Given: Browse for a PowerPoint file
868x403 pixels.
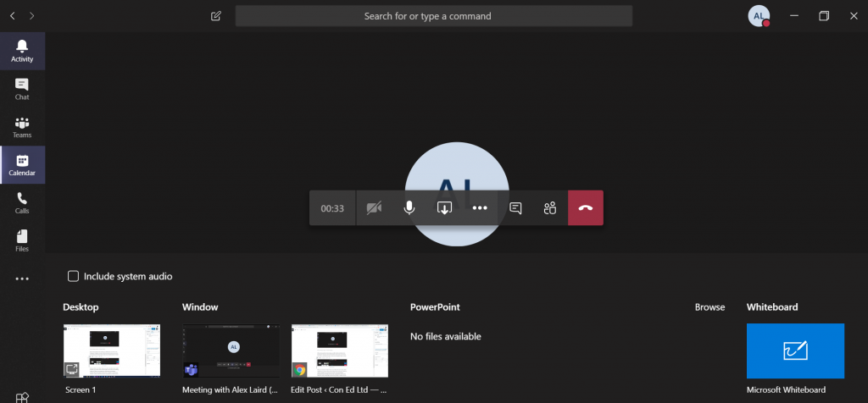Looking at the screenshot, I should [x=709, y=307].
